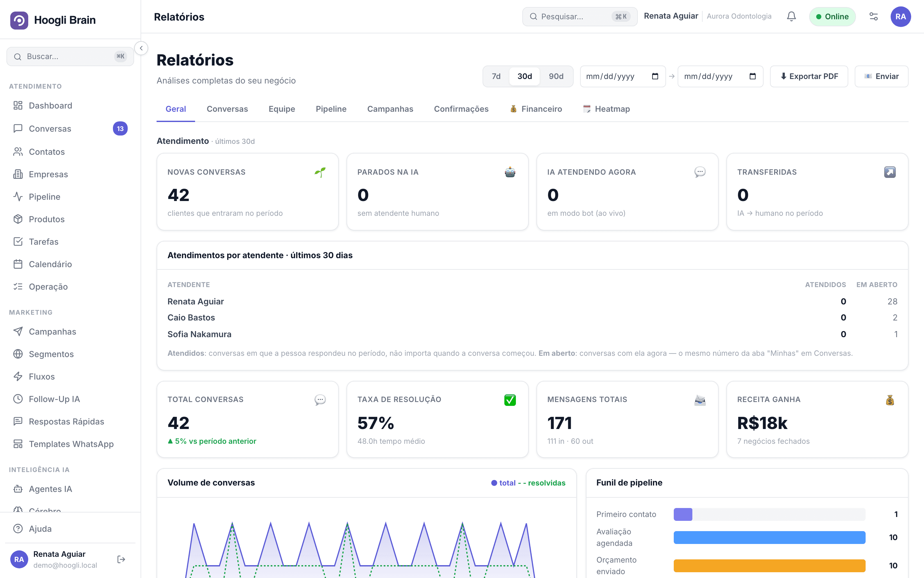Open the start date calendar picker

655,76
